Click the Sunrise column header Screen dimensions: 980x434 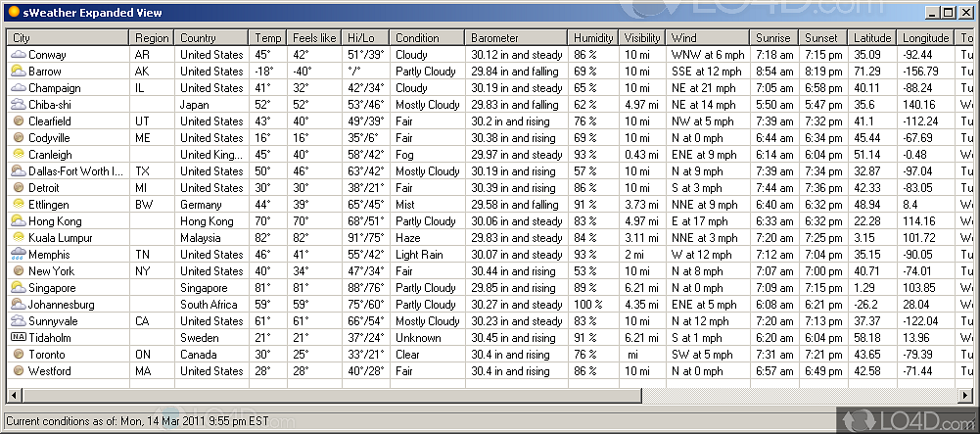774,37
